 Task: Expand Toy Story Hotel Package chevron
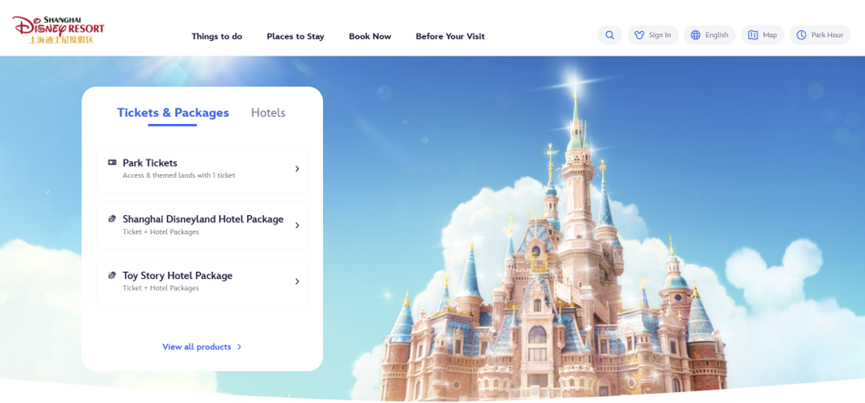(297, 281)
